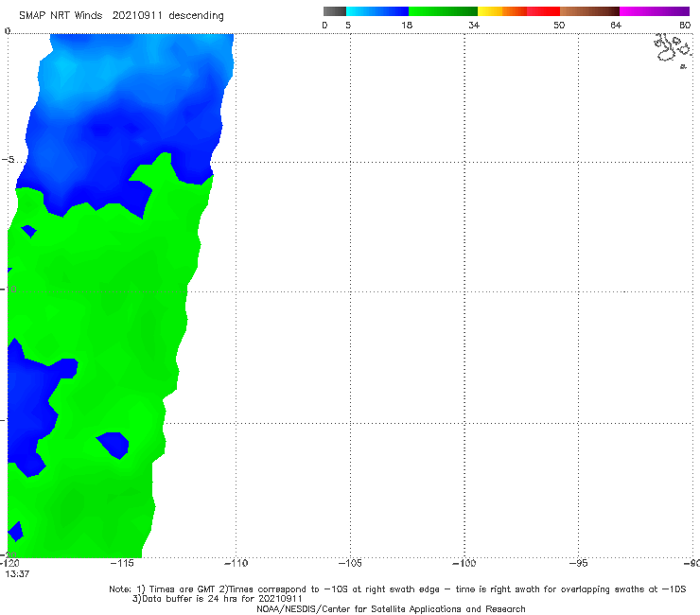Click the '-5' latitude axis label
This screenshot has width=700, height=615.
click(x=8, y=160)
